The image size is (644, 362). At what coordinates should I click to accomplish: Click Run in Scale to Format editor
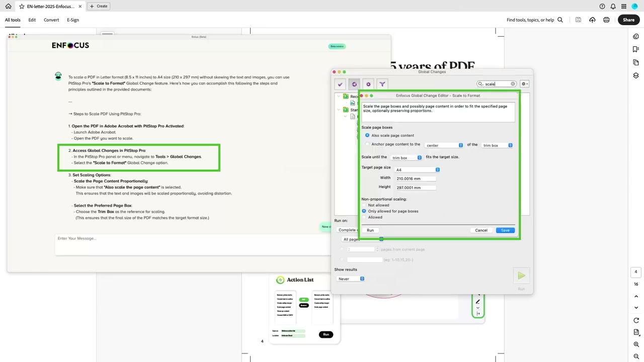pyautogui.click(x=370, y=230)
